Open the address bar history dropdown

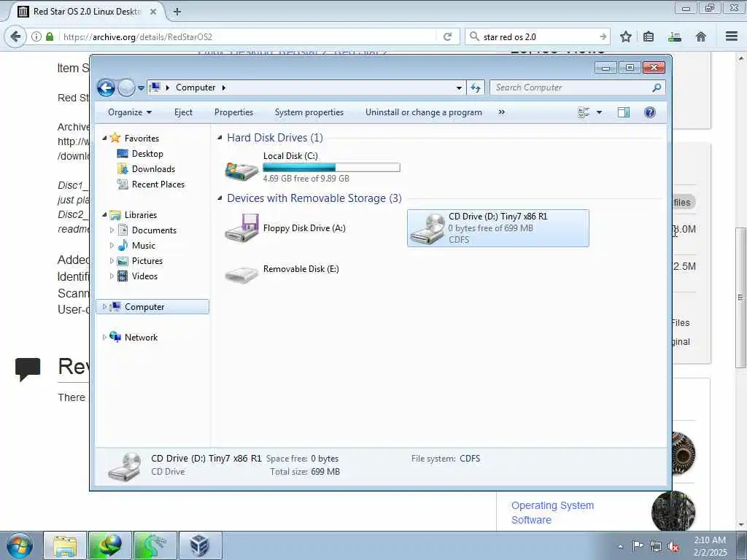click(459, 87)
